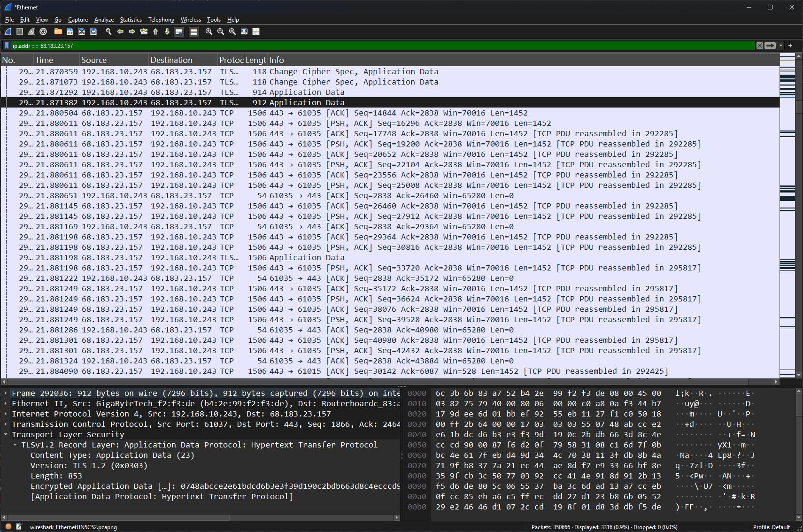Screen dimensions: 803x532
Task: Open the Statistics menu
Action: [131, 20]
